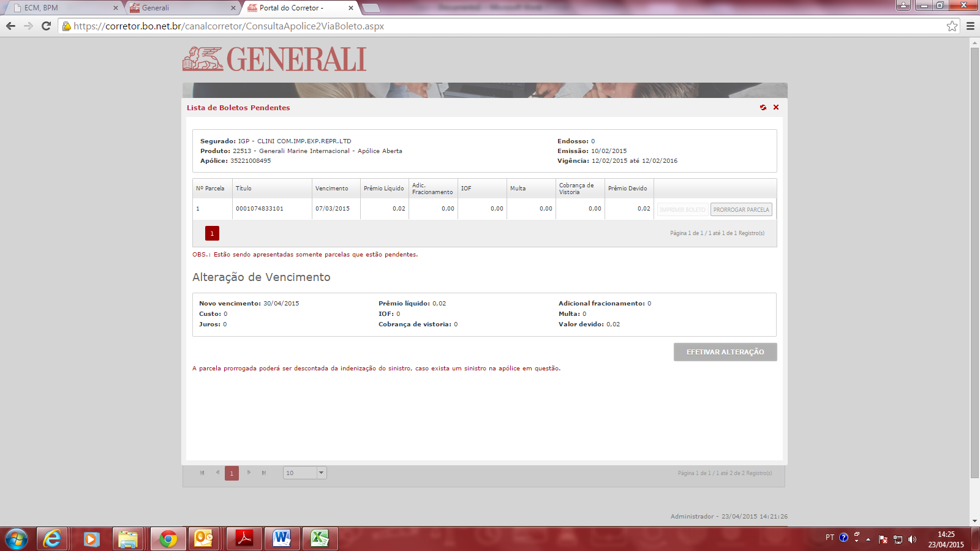This screenshot has width=980, height=551.
Task: Open Microsoft Word from taskbar
Action: (282, 539)
